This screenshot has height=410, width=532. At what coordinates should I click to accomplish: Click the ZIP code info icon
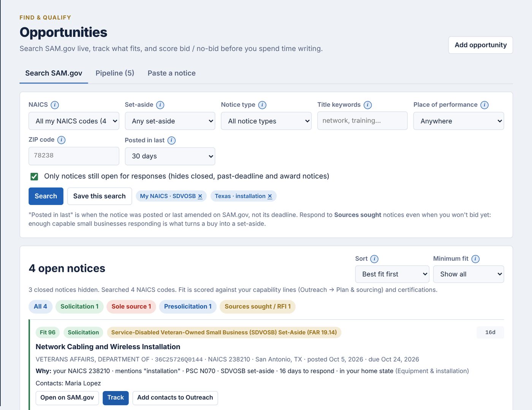click(x=61, y=140)
